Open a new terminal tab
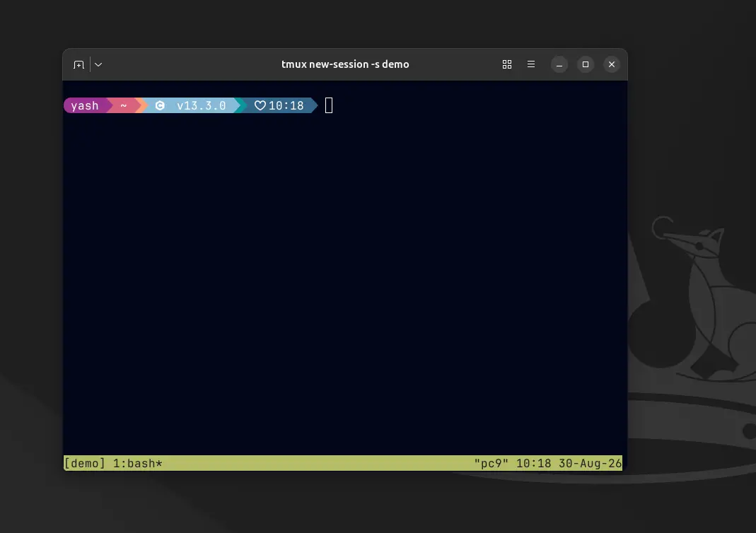 (78, 64)
